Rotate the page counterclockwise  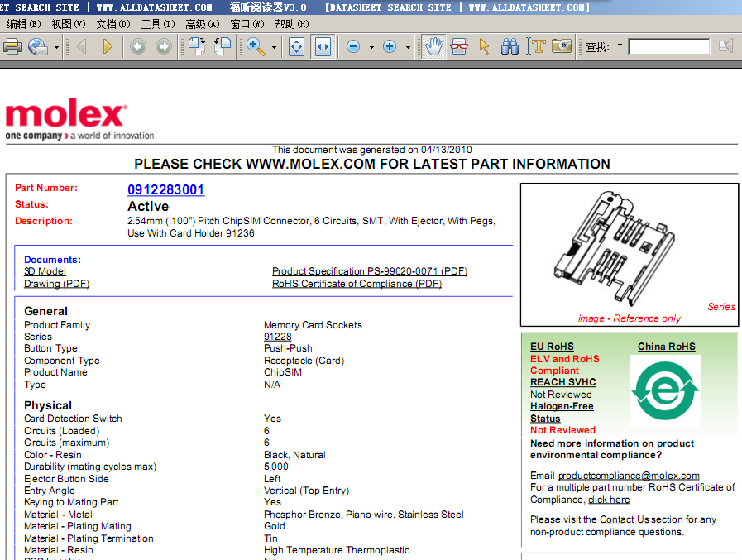tap(223, 46)
